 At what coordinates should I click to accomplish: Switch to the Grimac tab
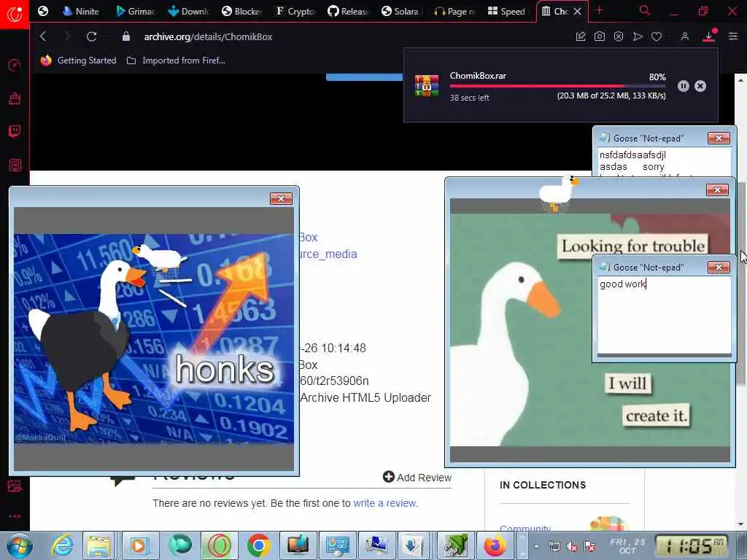tap(135, 11)
